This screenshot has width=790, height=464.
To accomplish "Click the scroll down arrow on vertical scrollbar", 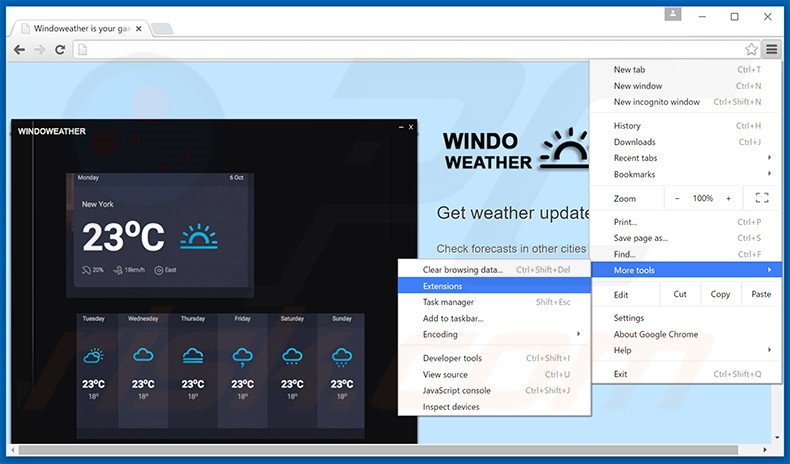I will [776, 437].
